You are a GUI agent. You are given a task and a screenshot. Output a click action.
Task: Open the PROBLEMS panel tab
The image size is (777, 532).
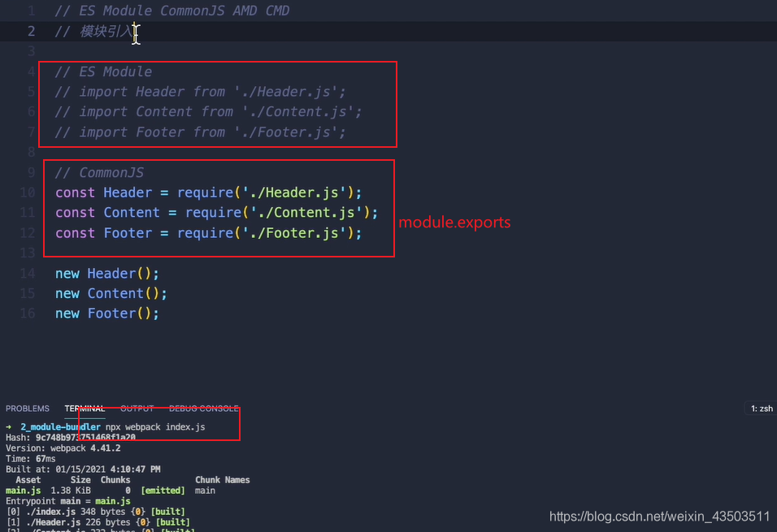(x=28, y=409)
